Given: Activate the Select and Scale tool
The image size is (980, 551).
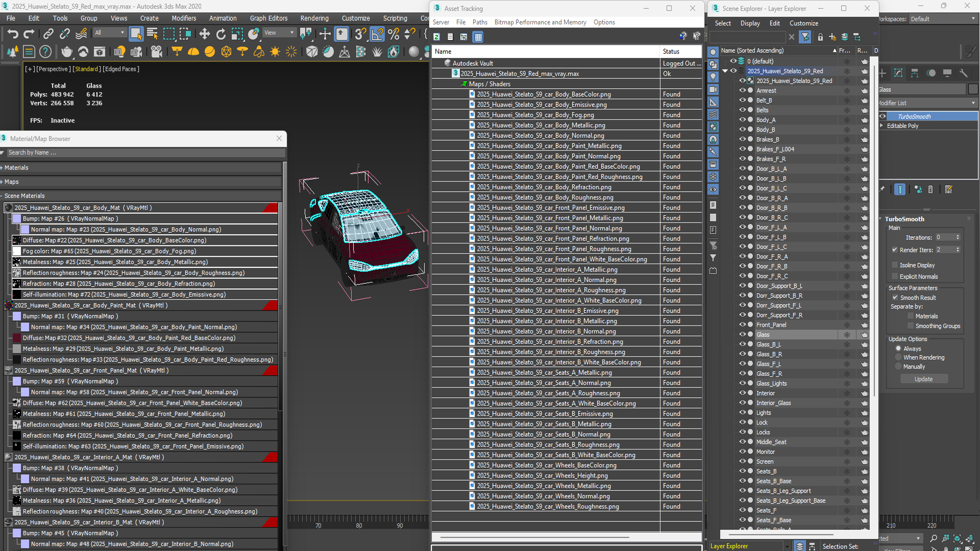Looking at the screenshot, I should [x=237, y=34].
